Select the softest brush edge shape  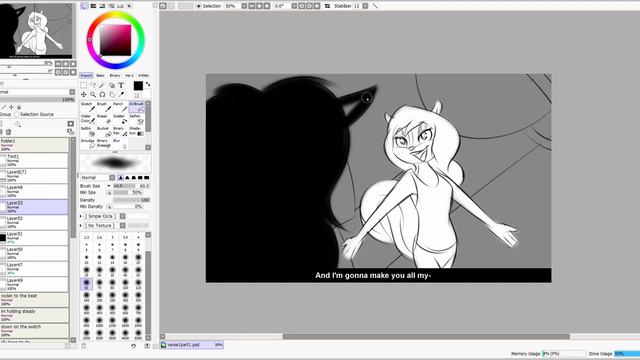tap(121, 178)
